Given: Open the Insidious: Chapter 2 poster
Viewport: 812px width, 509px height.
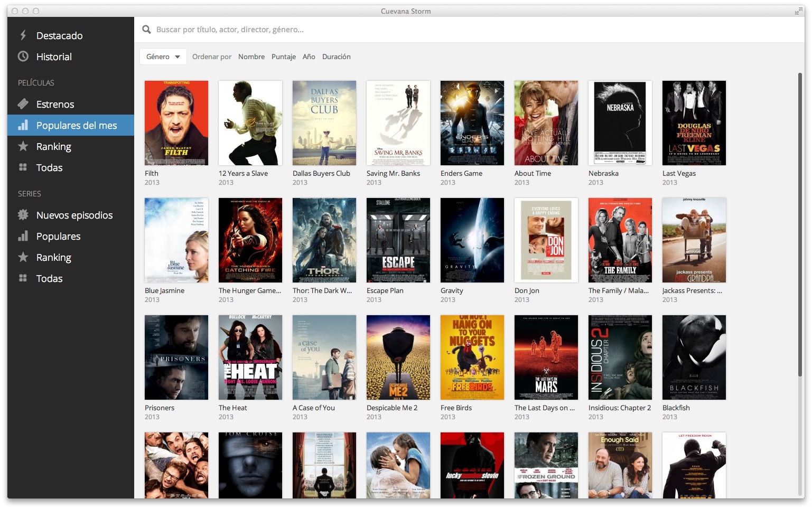Looking at the screenshot, I should [620, 357].
